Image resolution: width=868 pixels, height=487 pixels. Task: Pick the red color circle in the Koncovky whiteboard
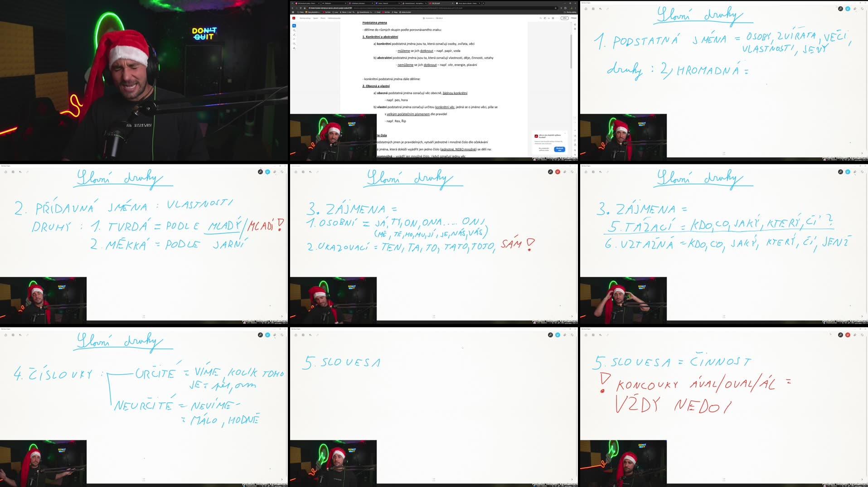coord(848,335)
